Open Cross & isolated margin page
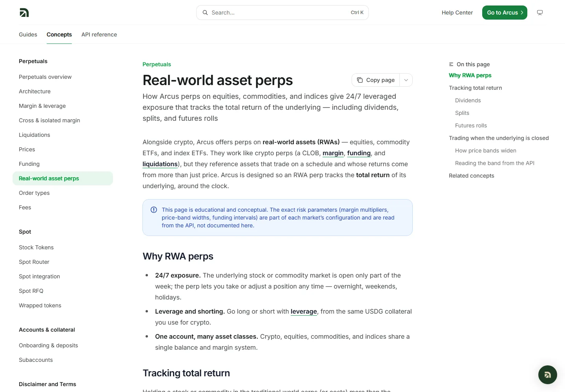Screen dimensions: 565x392 pyautogui.click(x=49, y=120)
